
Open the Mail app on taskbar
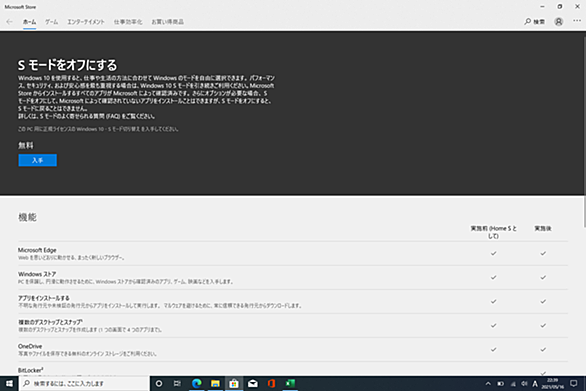(x=253, y=383)
